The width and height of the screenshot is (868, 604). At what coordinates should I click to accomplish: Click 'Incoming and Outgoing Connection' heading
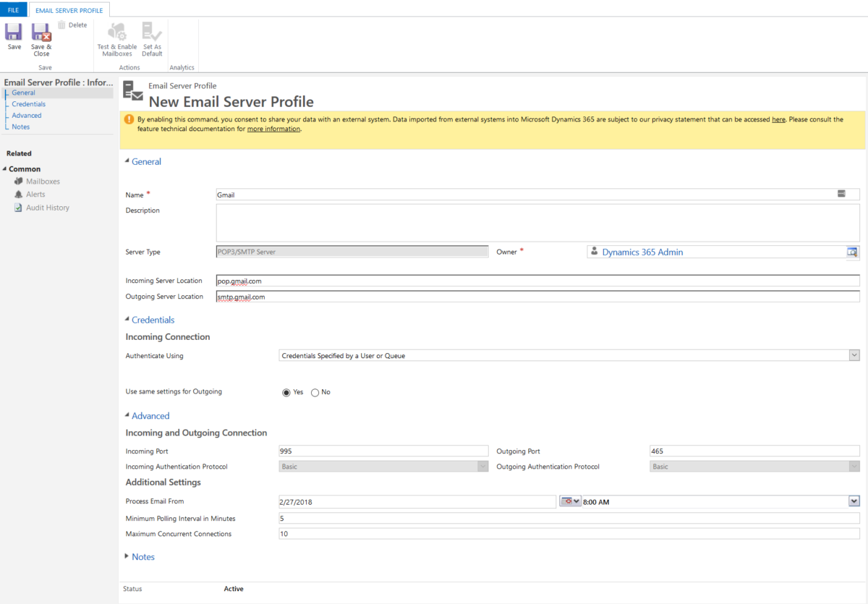point(196,433)
